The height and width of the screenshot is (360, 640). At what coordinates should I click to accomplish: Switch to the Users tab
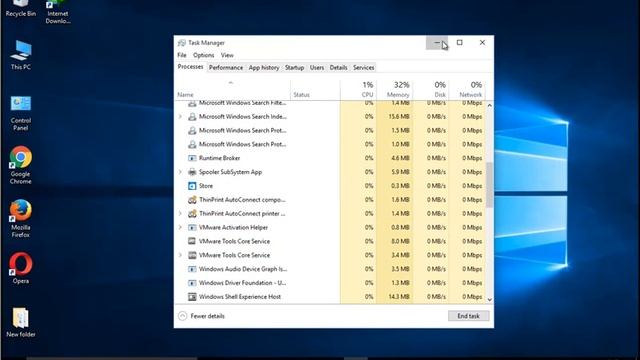click(317, 68)
